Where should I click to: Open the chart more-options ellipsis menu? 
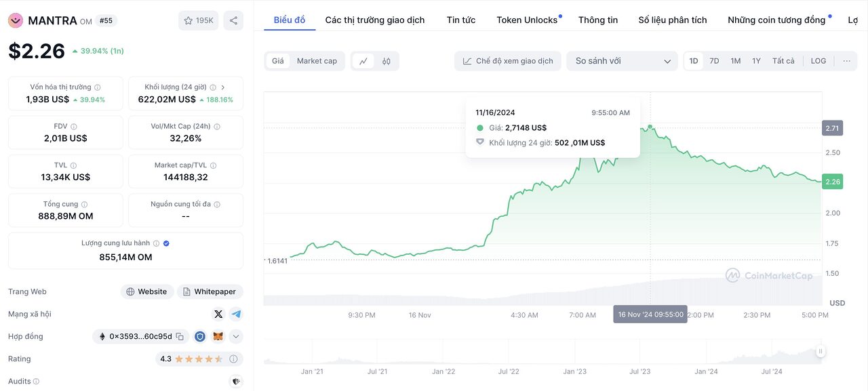click(846, 61)
